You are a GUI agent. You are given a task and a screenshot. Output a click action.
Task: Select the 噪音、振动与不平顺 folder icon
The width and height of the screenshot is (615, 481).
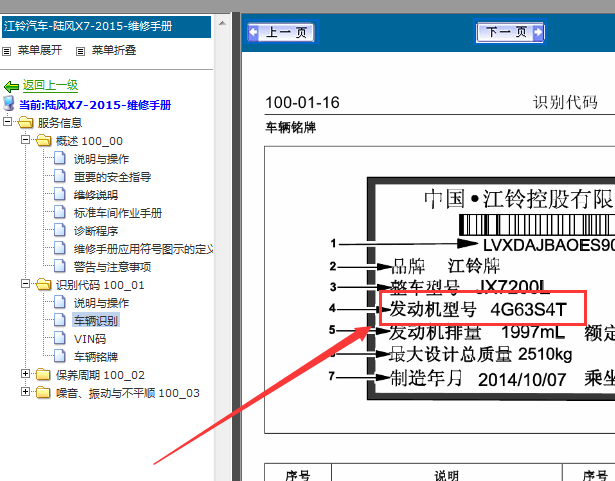click(44, 392)
